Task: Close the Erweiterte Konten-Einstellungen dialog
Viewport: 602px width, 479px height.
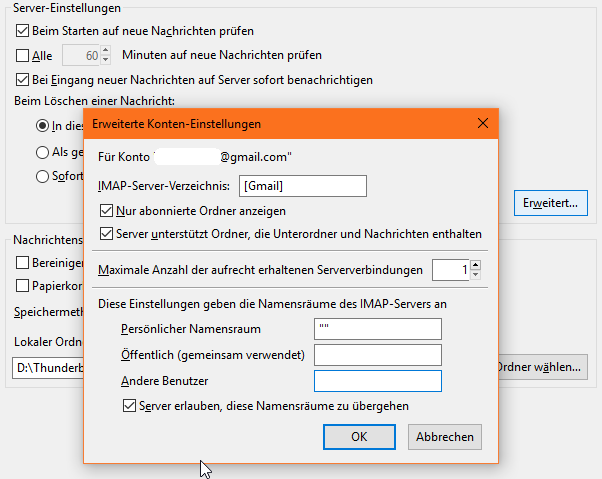Action: pyautogui.click(x=483, y=124)
